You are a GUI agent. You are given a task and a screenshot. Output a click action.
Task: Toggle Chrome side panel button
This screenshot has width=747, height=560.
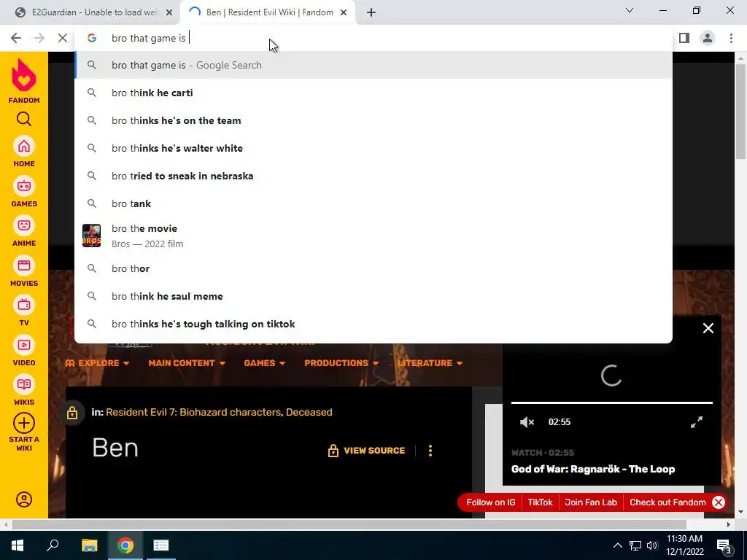[x=684, y=38]
